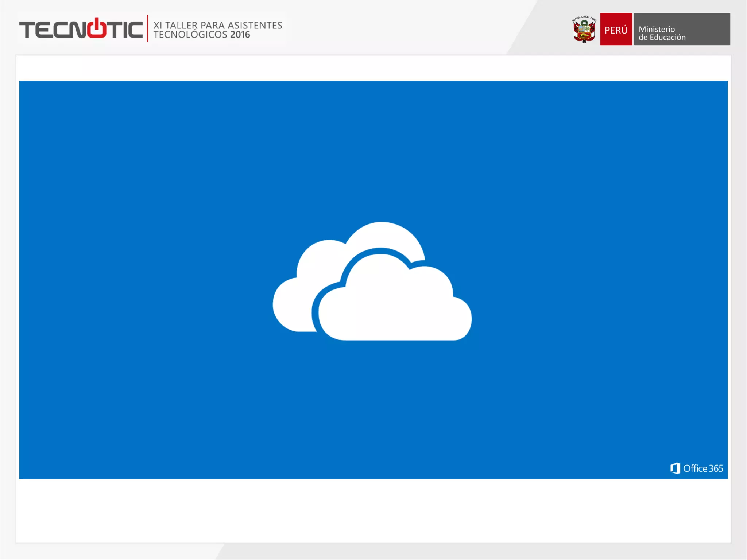The height and width of the screenshot is (560, 747).
Task: Click the red vertical divider beside TECNOTIC
Action: [x=148, y=28]
